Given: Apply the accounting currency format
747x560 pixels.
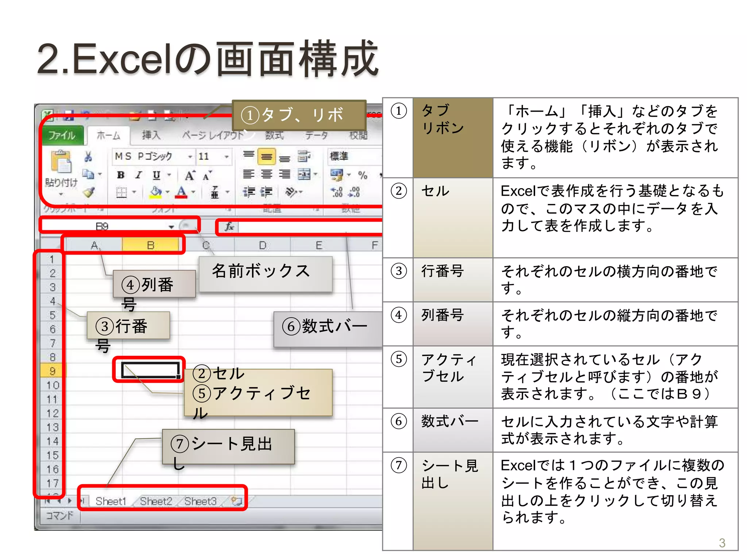Looking at the screenshot, I should [336, 175].
